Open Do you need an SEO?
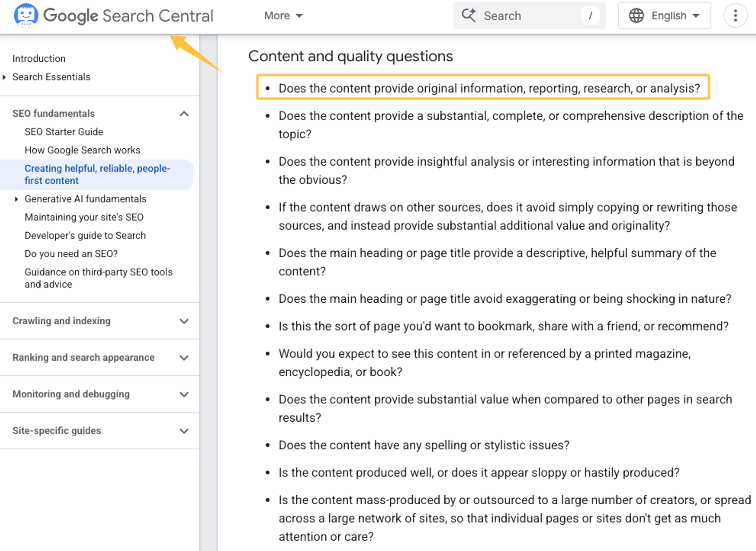This screenshot has height=551, width=756. [71, 254]
